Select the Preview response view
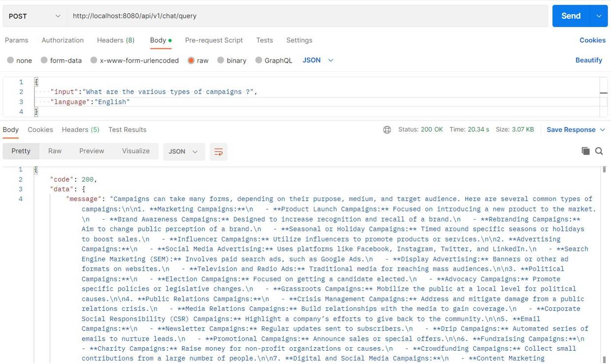The width and height of the screenshot is (611, 364). pos(92,151)
